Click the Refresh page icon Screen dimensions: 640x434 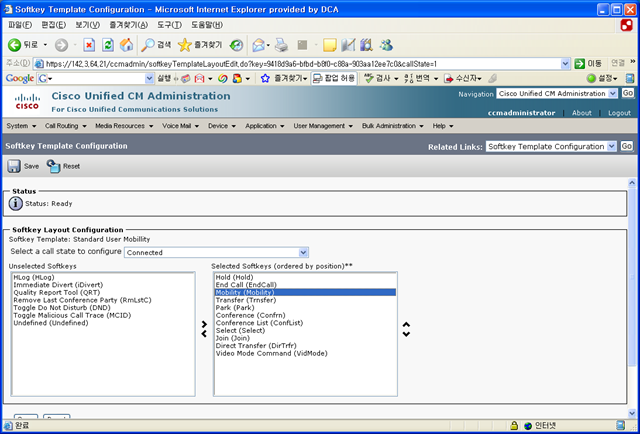coord(108,45)
